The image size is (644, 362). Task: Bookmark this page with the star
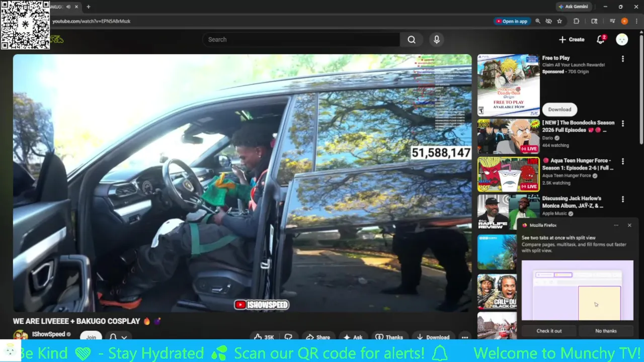click(559, 21)
